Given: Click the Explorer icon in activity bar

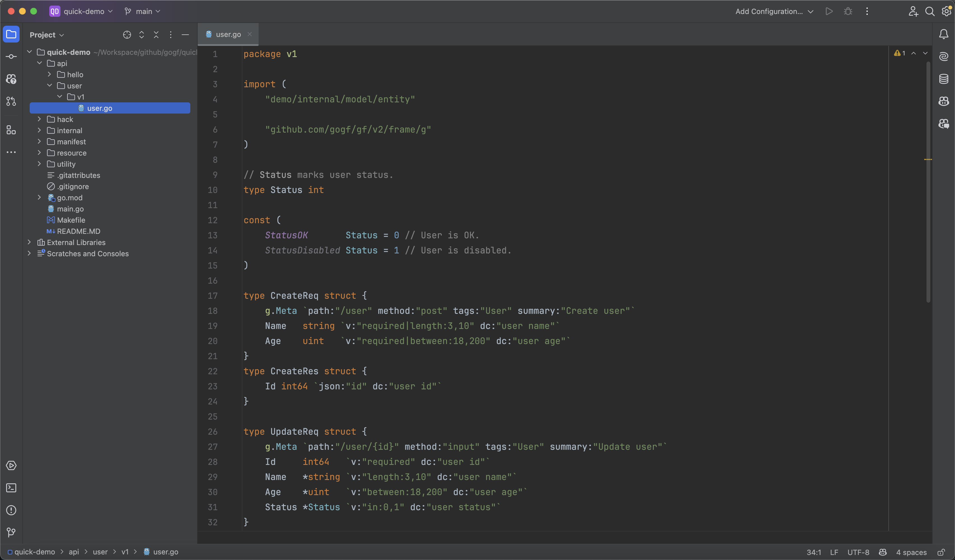Looking at the screenshot, I should 11,34.
